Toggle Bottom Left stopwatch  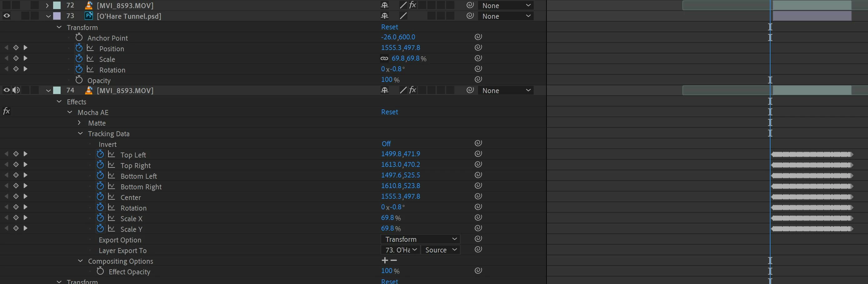(100, 176)
